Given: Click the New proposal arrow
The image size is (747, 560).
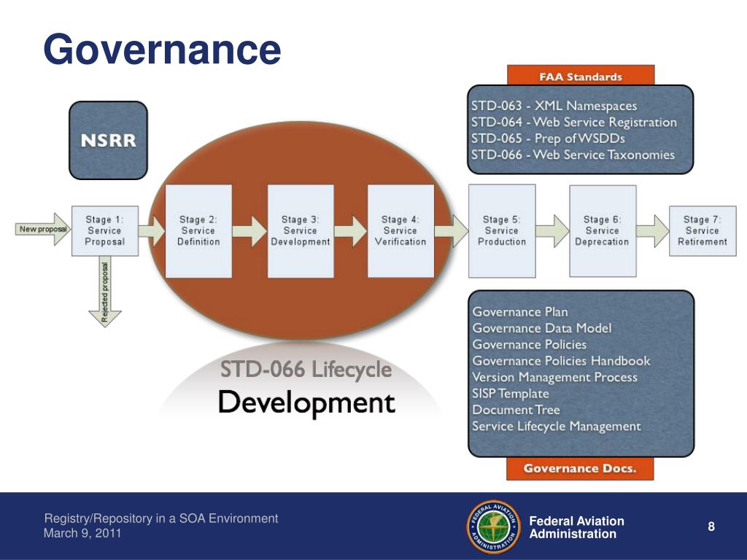Looking at the screenshot, I should pos(43,229).
